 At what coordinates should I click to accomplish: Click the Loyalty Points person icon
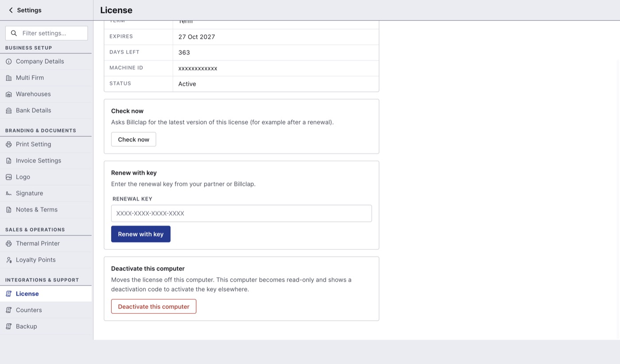(8, 260)
